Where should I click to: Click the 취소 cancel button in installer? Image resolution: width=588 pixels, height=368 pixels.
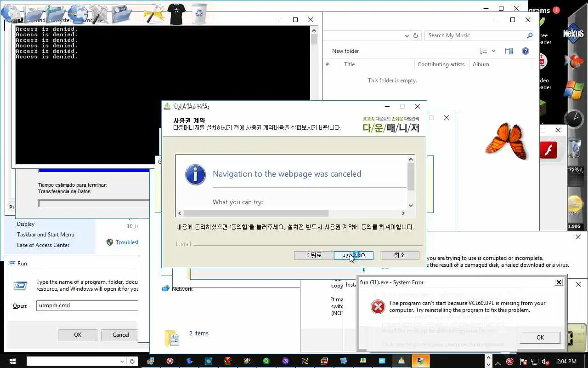click(x=400, y=255)
